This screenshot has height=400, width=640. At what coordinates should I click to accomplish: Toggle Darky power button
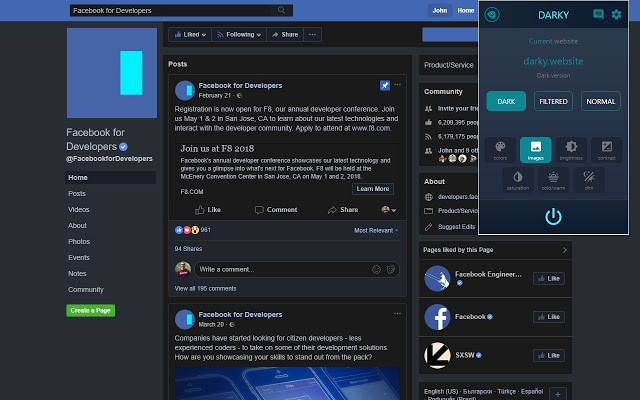(553, 217)
